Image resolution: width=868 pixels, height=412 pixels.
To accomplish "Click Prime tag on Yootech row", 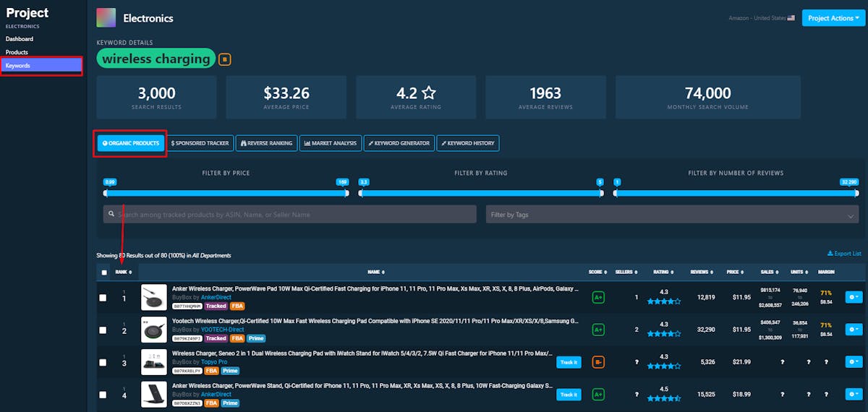I will (x=255, y=338).
